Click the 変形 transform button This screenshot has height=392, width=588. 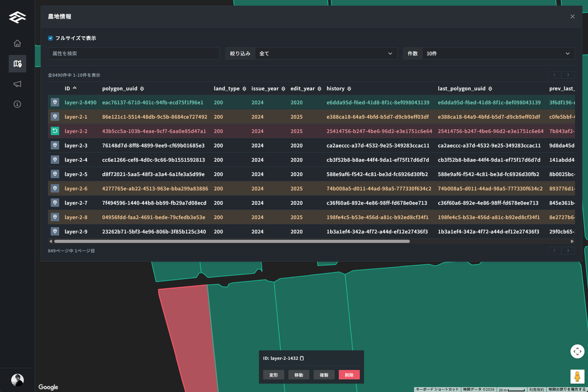click(273, 375)
